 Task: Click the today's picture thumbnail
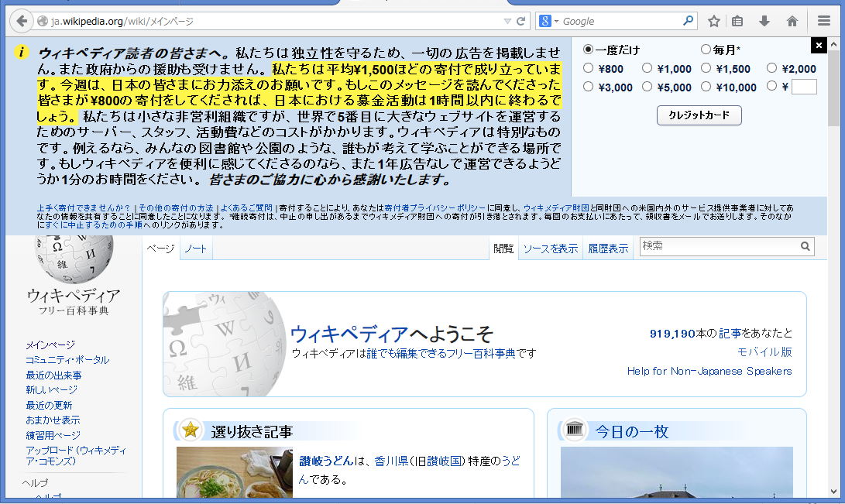[x=676, y=472]
